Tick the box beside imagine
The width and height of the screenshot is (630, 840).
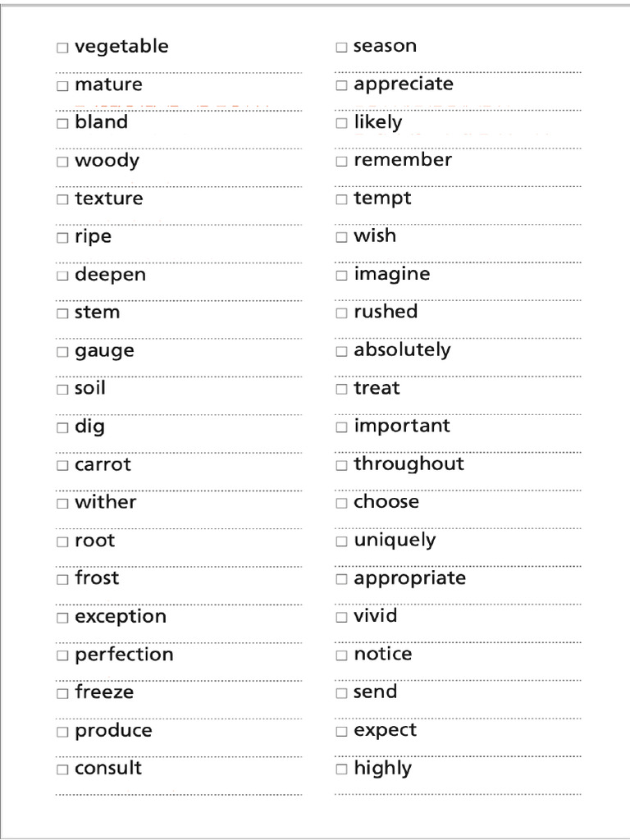pyautogui.click(x=341, y=276)
